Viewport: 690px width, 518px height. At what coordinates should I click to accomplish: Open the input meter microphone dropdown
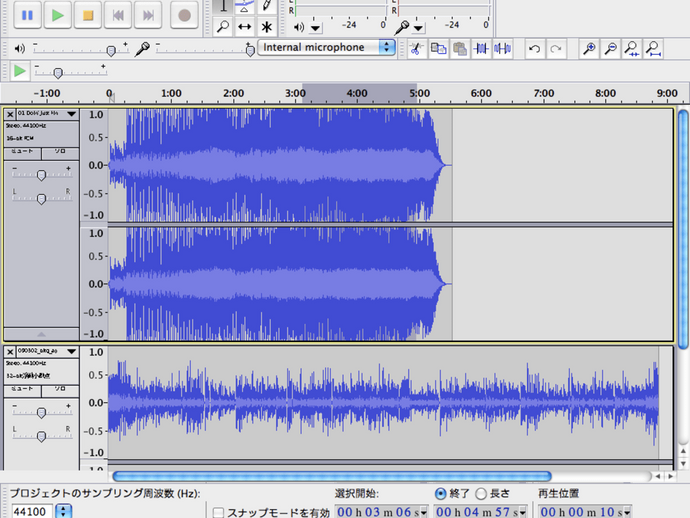coord(418,28)
